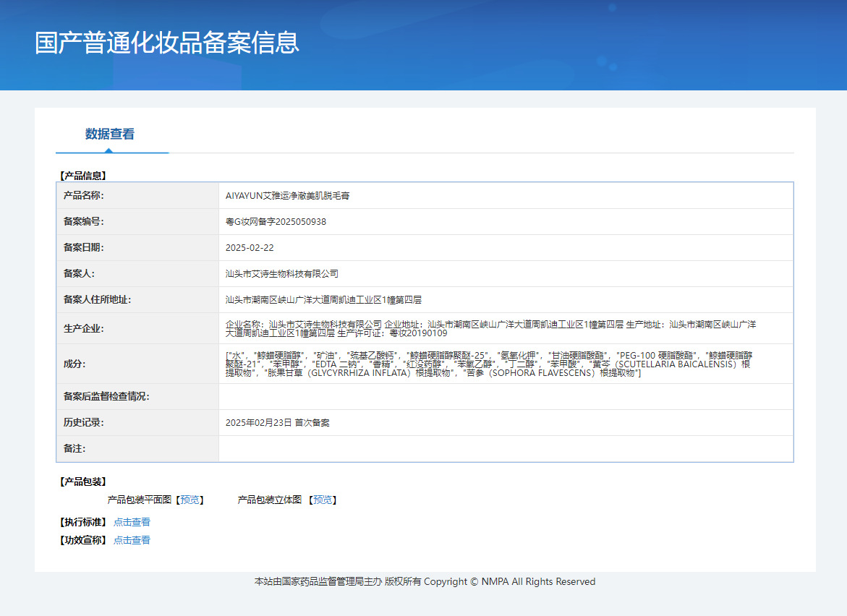Click the 【产品信息】 section heading
847x616 pixels.
(82, 176)
